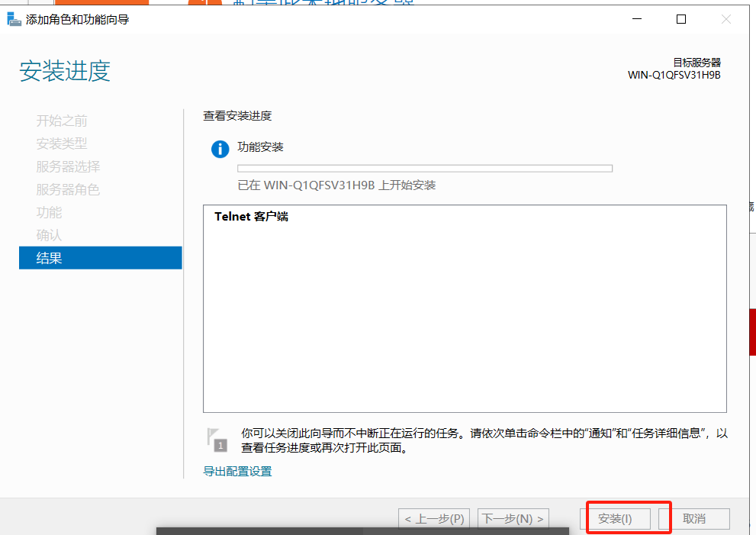Image resolution: width=756 pixels, height=535 pixels.
Task: Close the wizard with the X button
Action: (726, 19)
